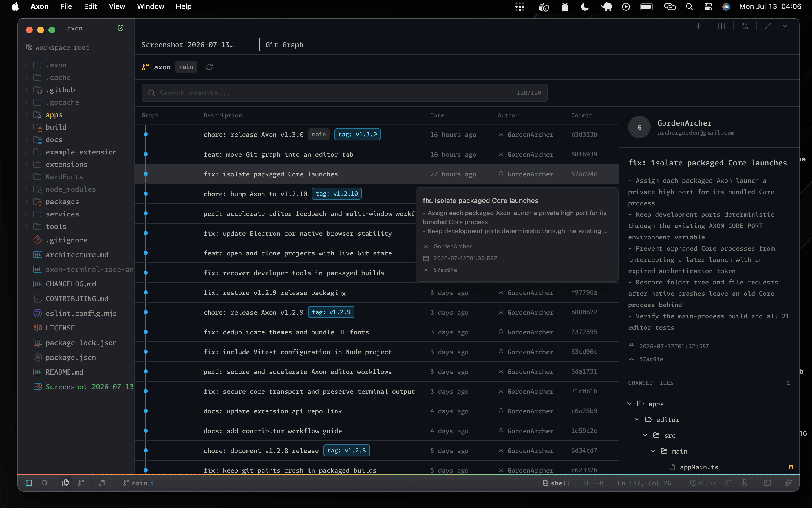Select commit fix: restore v1.2.9 release packaging
This screenshot has height=508, width=812.
coord(376,293)
